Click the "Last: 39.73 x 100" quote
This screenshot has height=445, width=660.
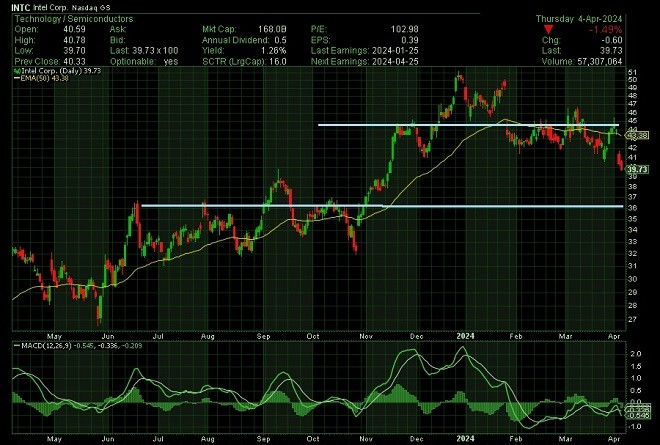(x=144, y=51)
